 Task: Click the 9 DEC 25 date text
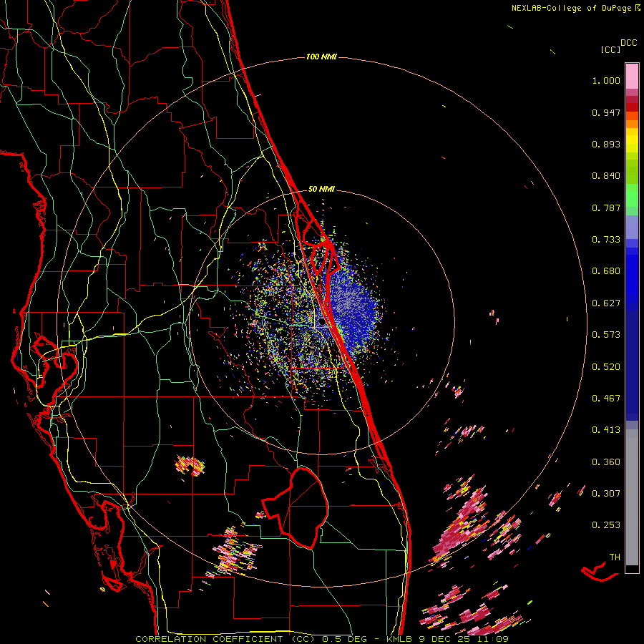pyautogui.click(x=444, y=639)
